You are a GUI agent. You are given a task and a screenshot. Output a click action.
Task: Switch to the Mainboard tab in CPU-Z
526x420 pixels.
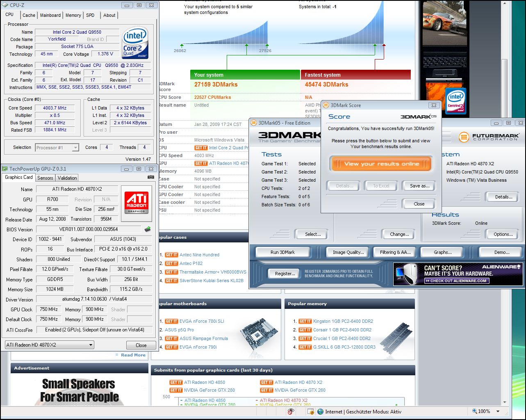(50, 15)
